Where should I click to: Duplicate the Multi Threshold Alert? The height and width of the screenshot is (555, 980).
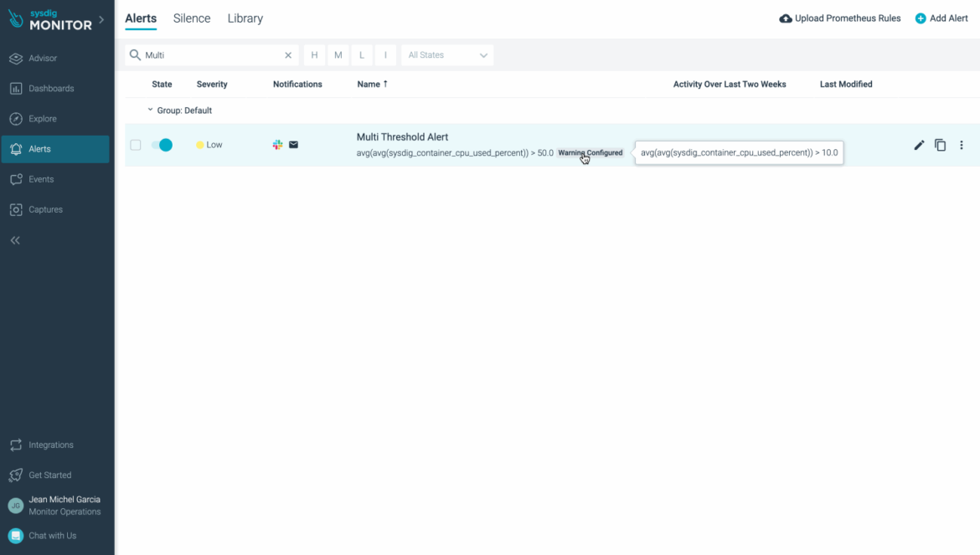point(940,145)
